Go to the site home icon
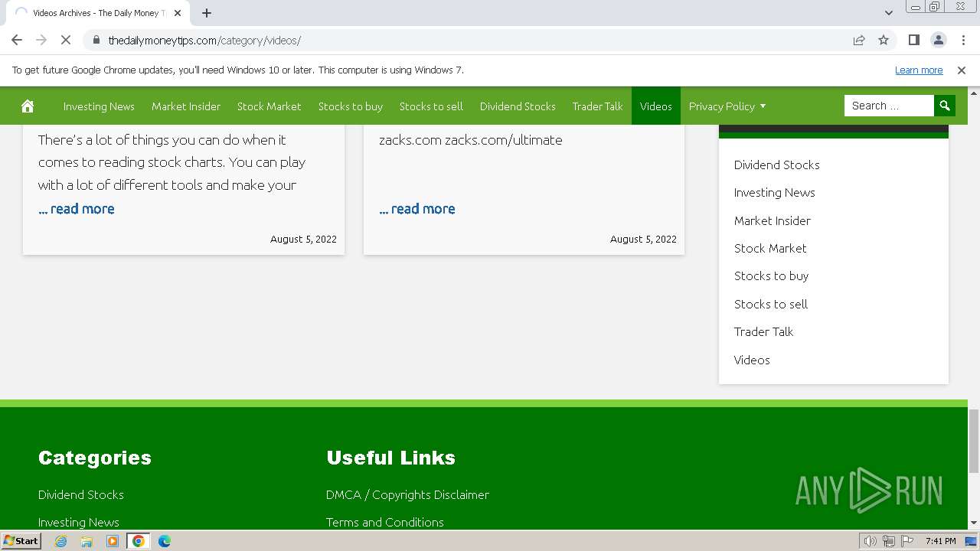 [x=28, y=106]
